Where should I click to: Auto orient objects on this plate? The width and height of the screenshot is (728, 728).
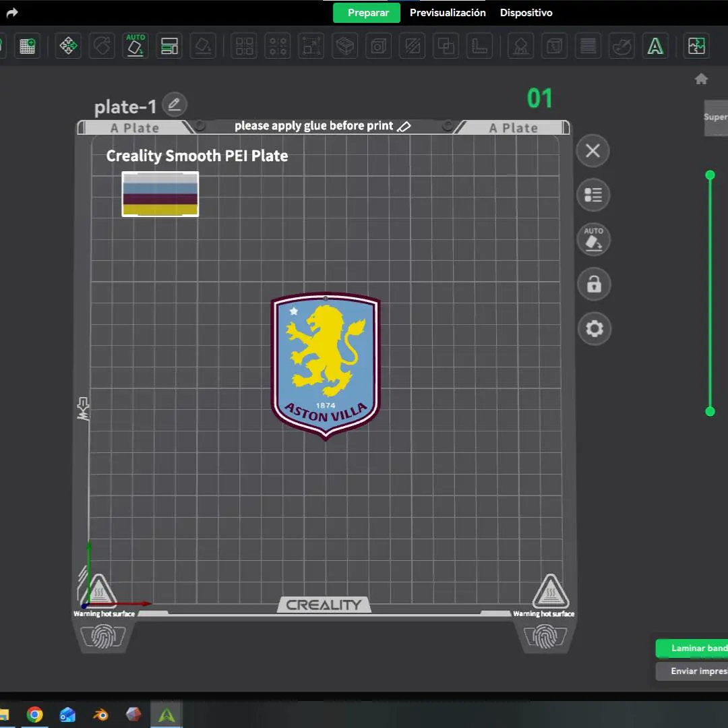tap(593, 239)
